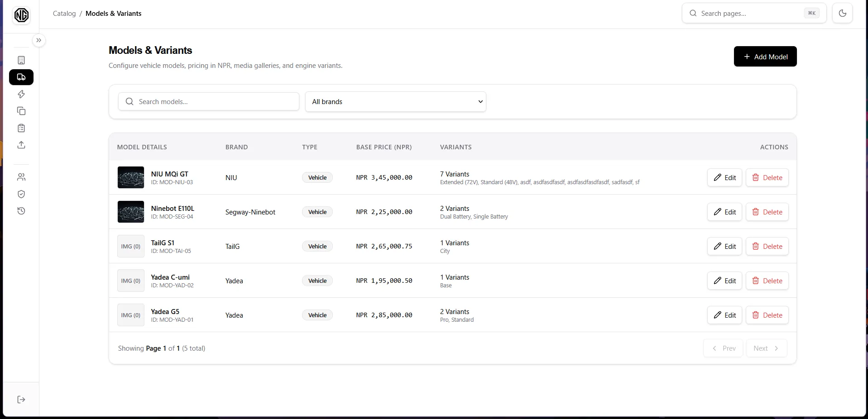Toggle dark mode with the moon icon
The image size is (868, 419).
(x=842, y=13)
